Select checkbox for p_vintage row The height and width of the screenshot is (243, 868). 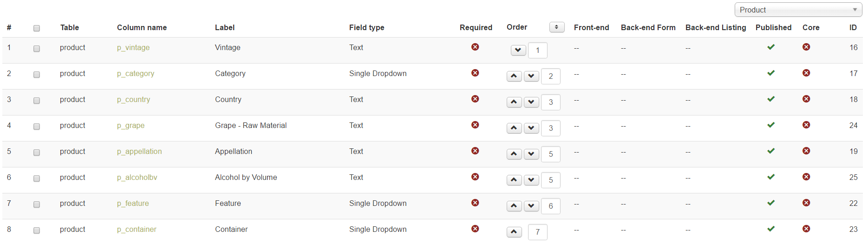tap(37, 49)
